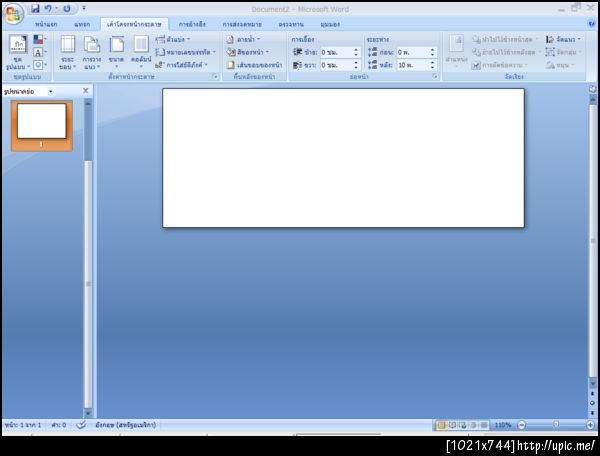Open the Insert (แทรก) tab

(x=82, y=24)
